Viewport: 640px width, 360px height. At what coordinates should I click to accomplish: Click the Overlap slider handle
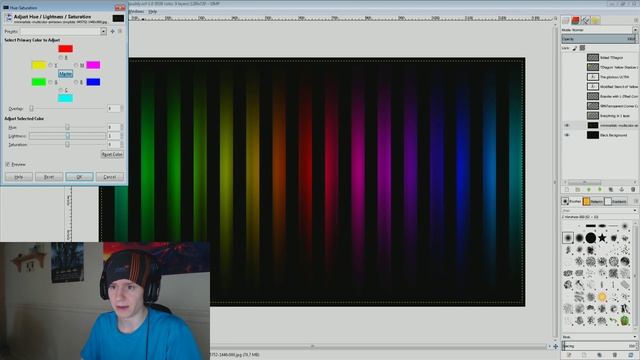click(31, 108)
